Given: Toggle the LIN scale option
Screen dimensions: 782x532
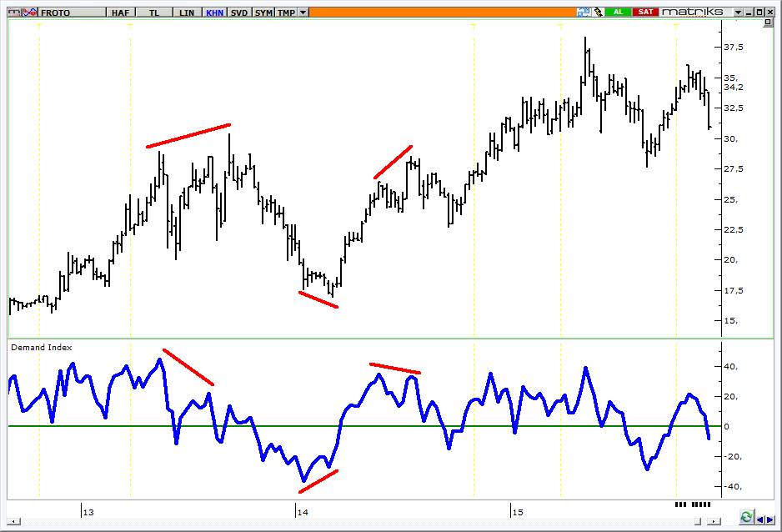Looking at the screenshot, I should click(187, 13).
